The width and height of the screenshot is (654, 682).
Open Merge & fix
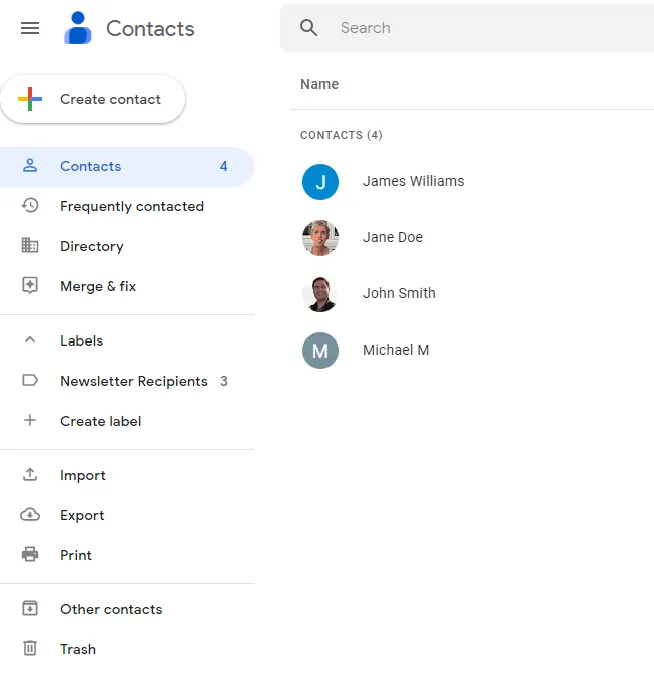(x=127, y=286)
